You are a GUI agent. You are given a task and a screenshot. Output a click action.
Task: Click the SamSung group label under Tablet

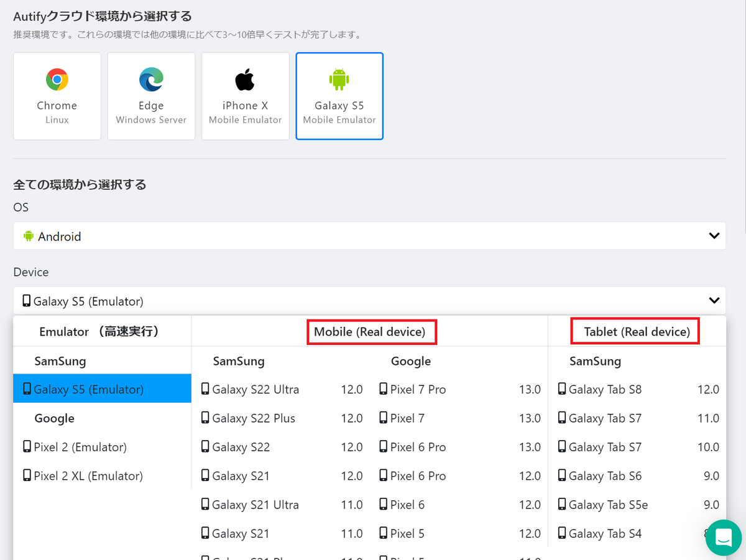(595, 361)
